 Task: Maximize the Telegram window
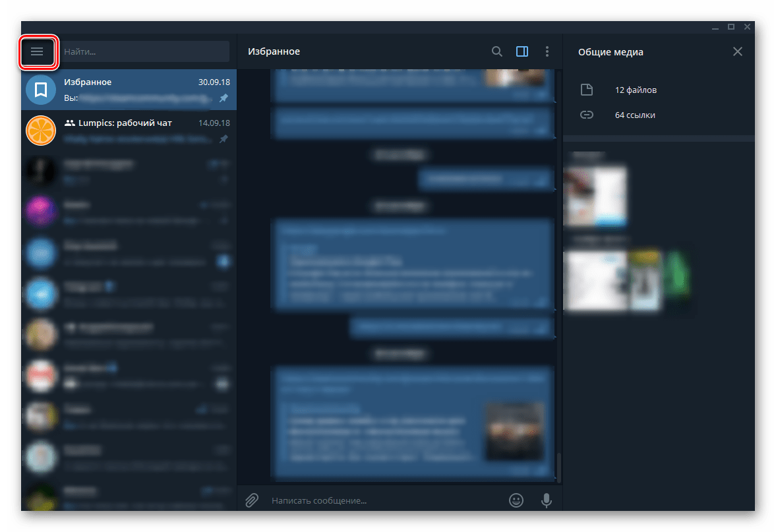(731, 27)
